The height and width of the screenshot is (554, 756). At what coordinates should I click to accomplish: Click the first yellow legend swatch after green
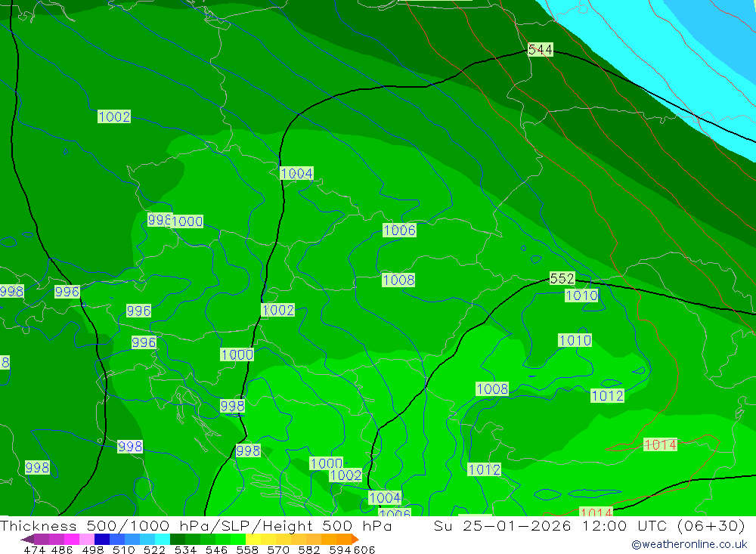(x=253, y=539)
